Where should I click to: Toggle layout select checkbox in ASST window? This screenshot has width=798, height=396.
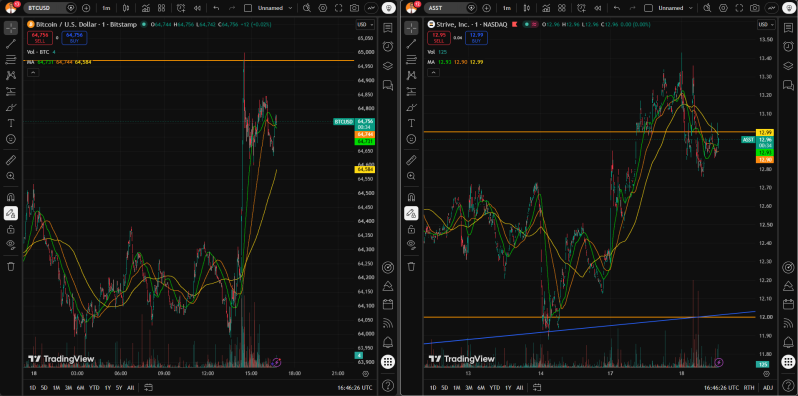pyautogui.click(x=649, y=8)
